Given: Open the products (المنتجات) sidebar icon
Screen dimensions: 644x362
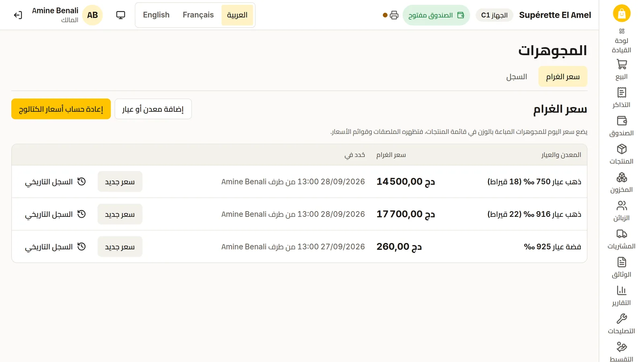Looking at the screenshot, I should point(621,154).
